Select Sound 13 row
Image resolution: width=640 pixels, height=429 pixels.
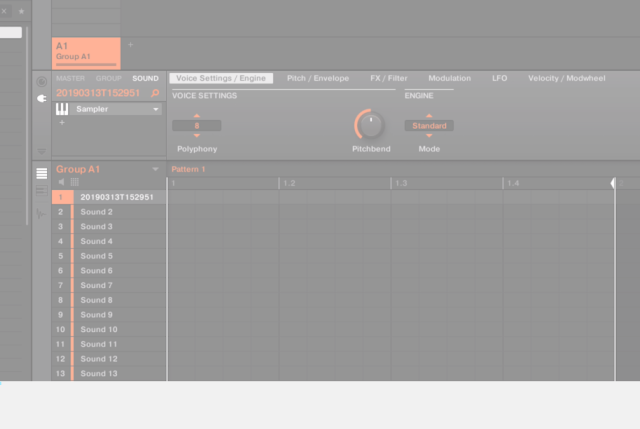pyautogui.click(x=109, y=373)
